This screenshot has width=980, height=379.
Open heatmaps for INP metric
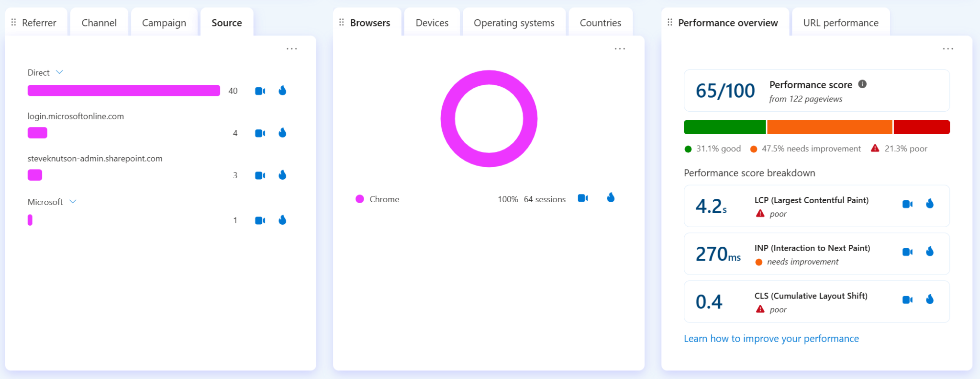point(930,252)
